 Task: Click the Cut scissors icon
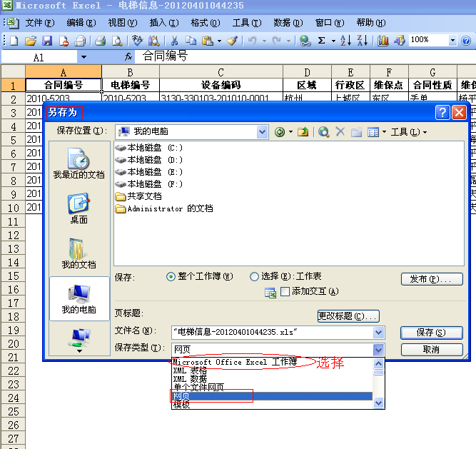174,41
